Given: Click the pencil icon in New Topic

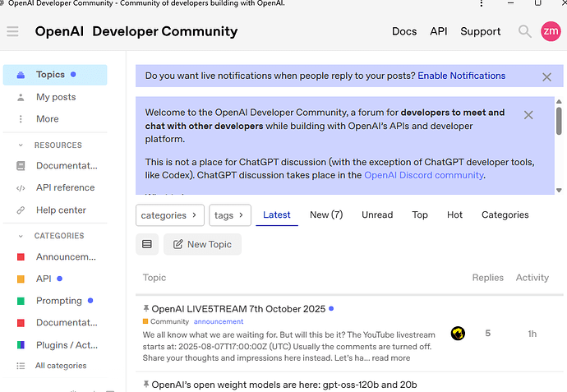Looking at the screenshot, I should point(178,244).
